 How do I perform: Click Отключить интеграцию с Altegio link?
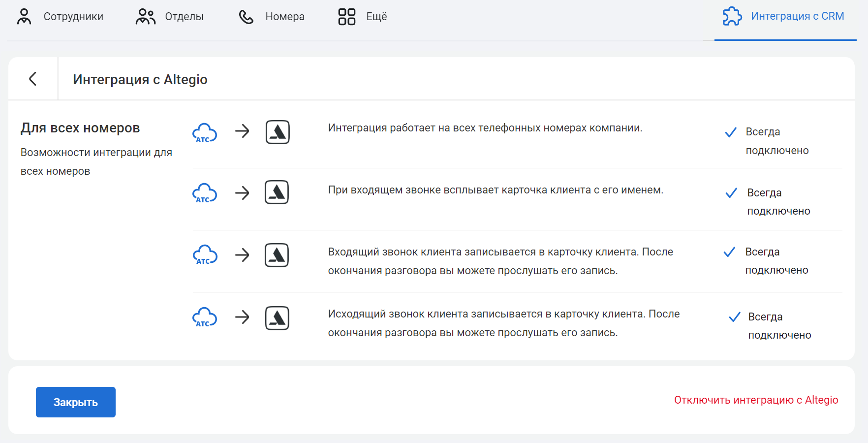[x=756, y=400]
